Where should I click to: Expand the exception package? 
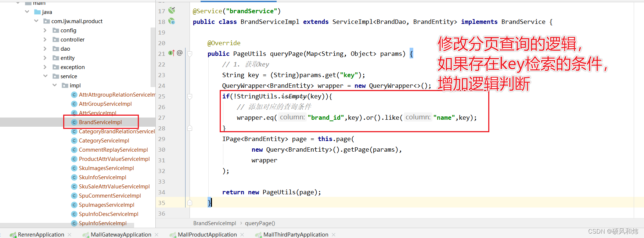[x=45, y=67]
